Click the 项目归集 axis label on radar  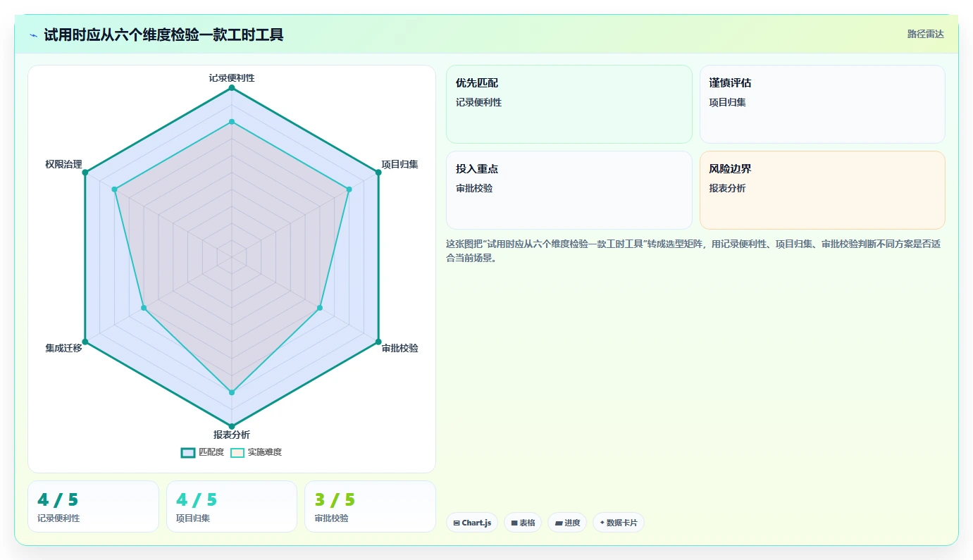tap(399, 164)
